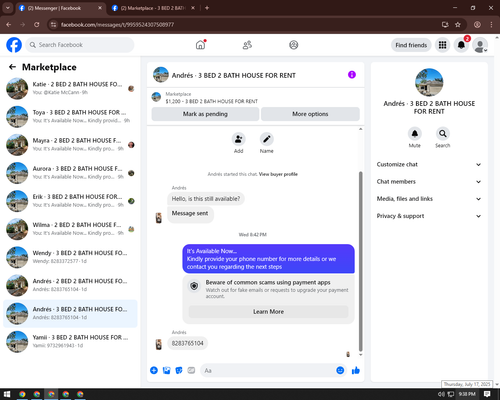Open Erik 3 BED 2 BATH conversation
Viewport: 500px width, 400px height.
(x=70, y=201)
